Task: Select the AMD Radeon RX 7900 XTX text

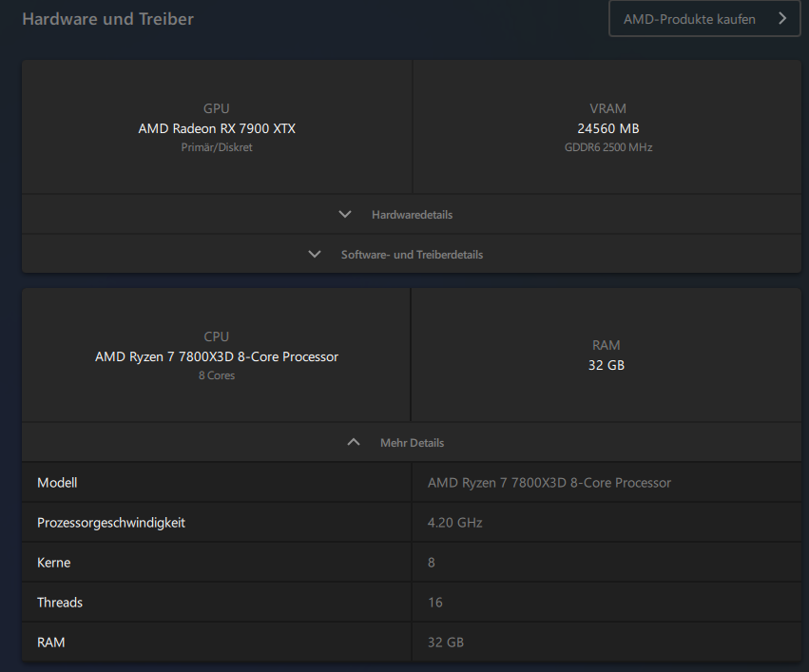Action: [x=217, y=128]
